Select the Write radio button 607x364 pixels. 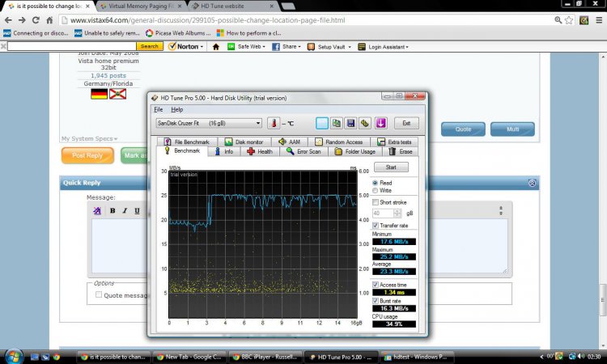pos(375,191)
